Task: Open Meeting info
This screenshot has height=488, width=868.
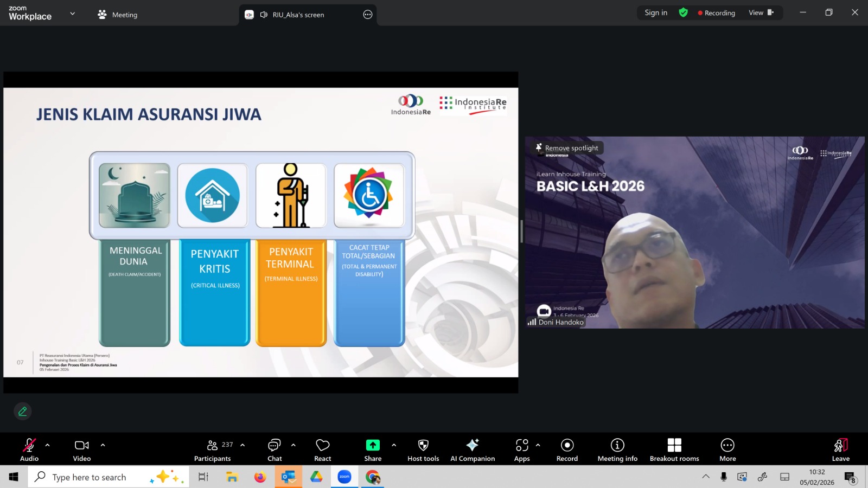Action: [x=617, y=450]
